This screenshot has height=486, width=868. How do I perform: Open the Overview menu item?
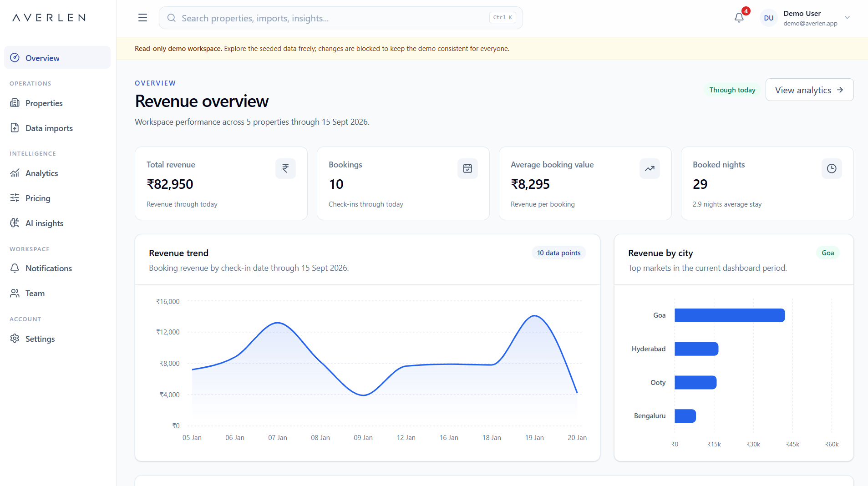(57, 58)
